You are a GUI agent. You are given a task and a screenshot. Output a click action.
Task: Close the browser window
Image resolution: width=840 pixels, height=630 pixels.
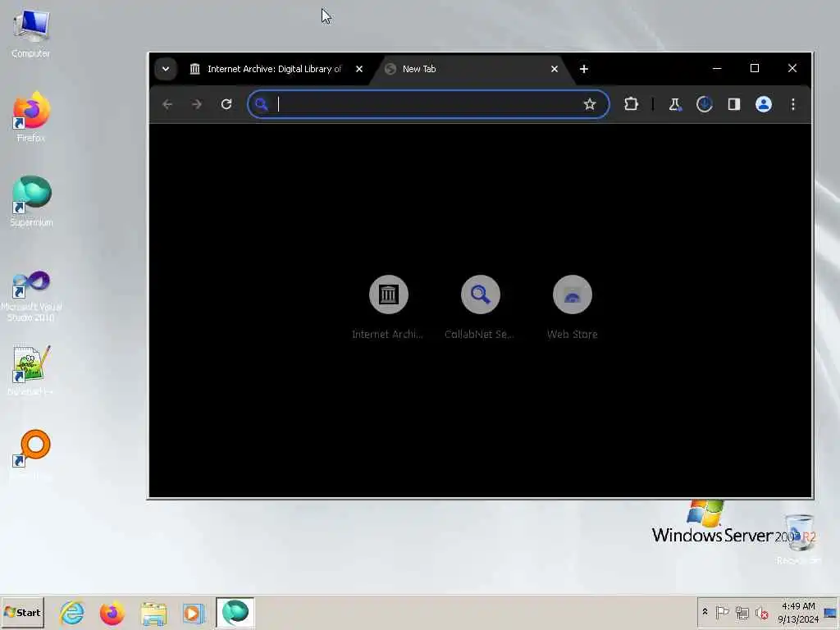[x=792, y=69]
